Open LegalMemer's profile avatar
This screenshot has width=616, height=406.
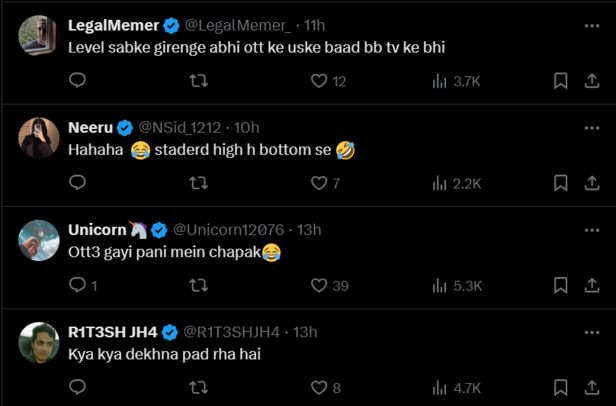click(39, 35)
